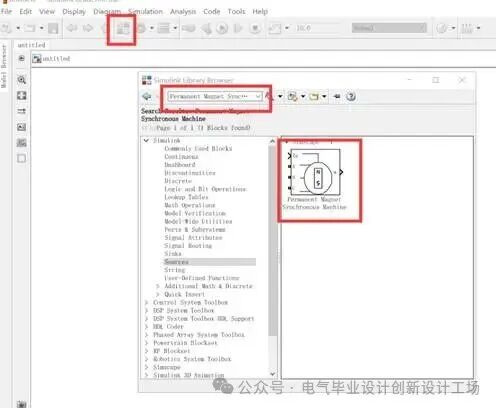Go forward using the toolbar Forward arrow
This screenshot has width=496, height=408.
[88, 28]
